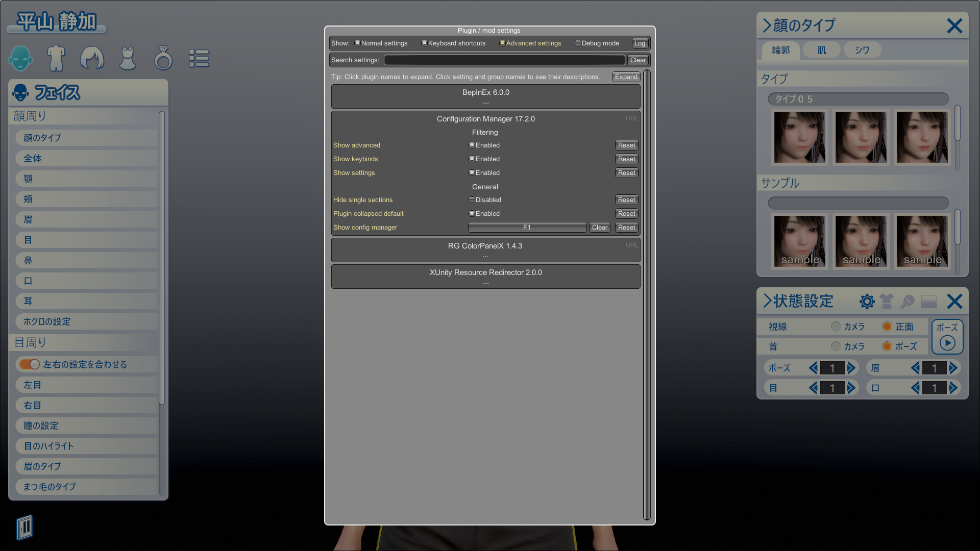Select 首 ポーズ radio button
The width and height of the screenshot is (980, 551).
click(887, 346)
